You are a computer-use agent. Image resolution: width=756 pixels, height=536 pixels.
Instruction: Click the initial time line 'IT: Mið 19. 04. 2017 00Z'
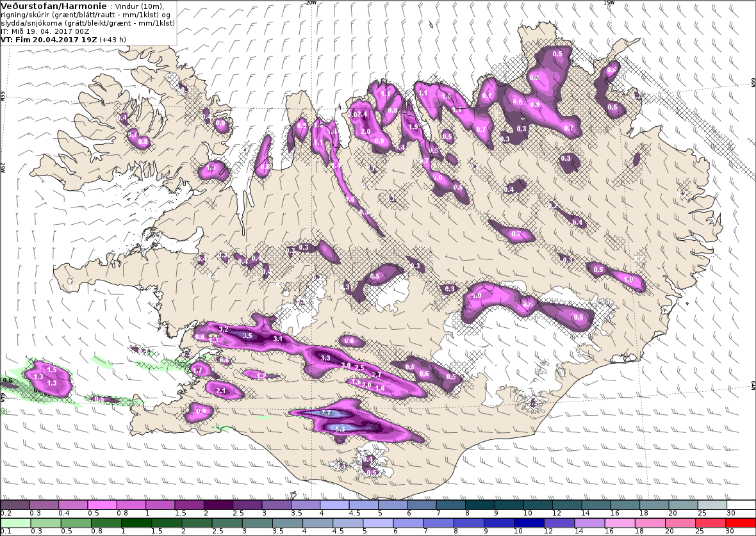[46, 31]
